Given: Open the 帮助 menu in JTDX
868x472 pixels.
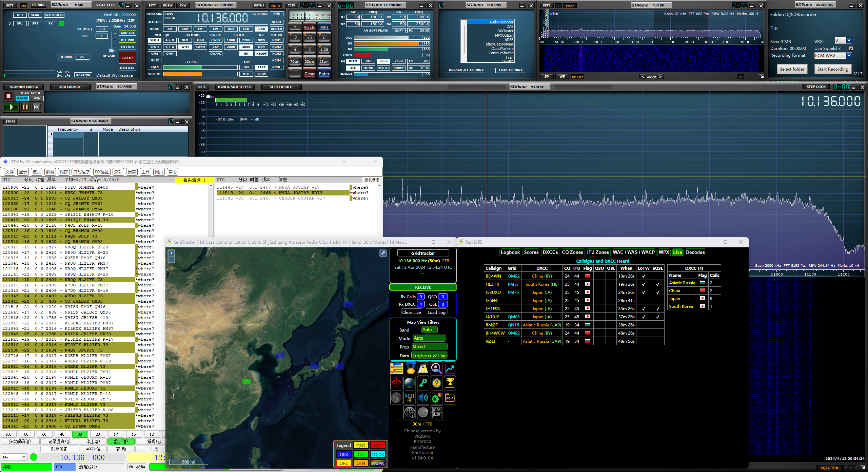Looking at the screenshot, I should pyautogui.click(x=173, y=172).
